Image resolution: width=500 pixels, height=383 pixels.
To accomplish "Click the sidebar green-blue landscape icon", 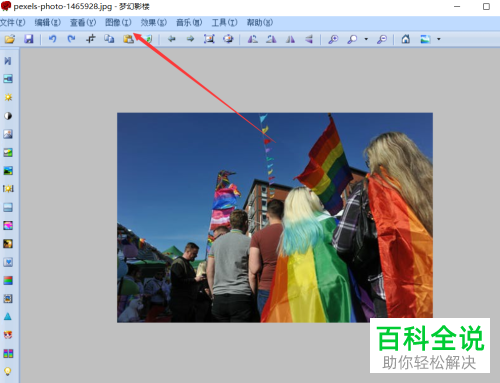I will (x=8, y=171).
